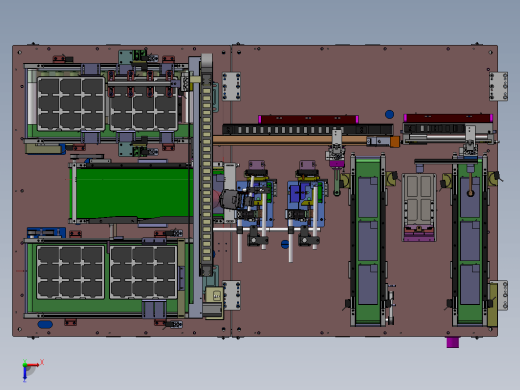
Task: Select the rightmost vertical green conveyor
Action: point(470,242)
